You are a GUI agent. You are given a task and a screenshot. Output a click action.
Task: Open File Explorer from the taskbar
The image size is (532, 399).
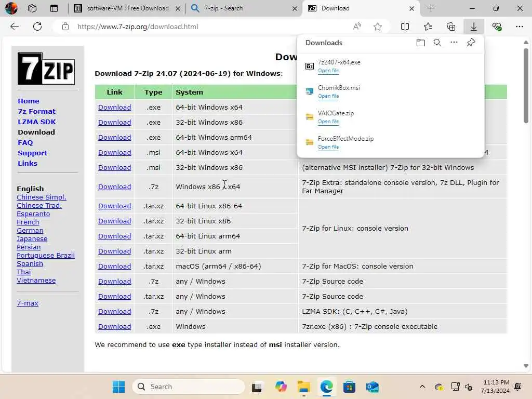click(x=303, y=387)
